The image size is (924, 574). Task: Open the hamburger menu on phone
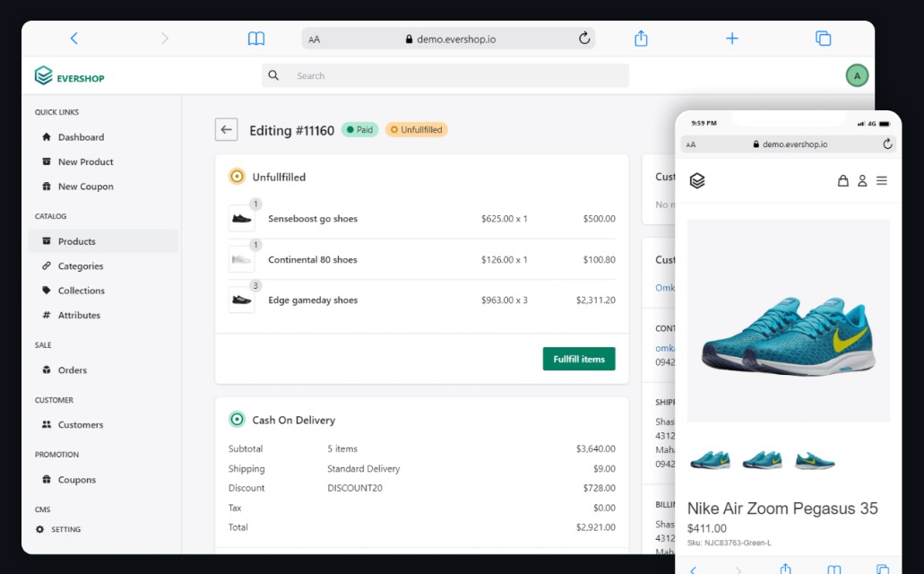click(x=882, y=180)
